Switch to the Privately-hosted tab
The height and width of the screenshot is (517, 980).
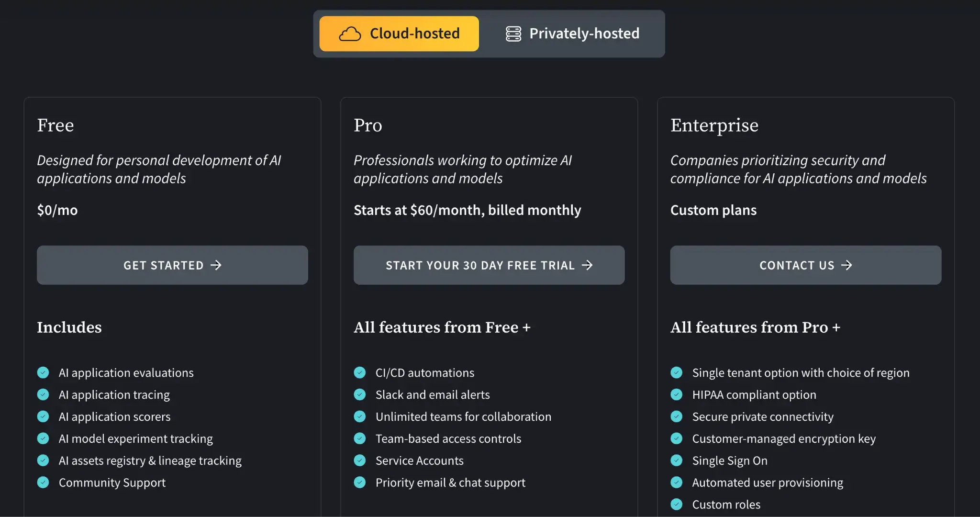(572, 34)
